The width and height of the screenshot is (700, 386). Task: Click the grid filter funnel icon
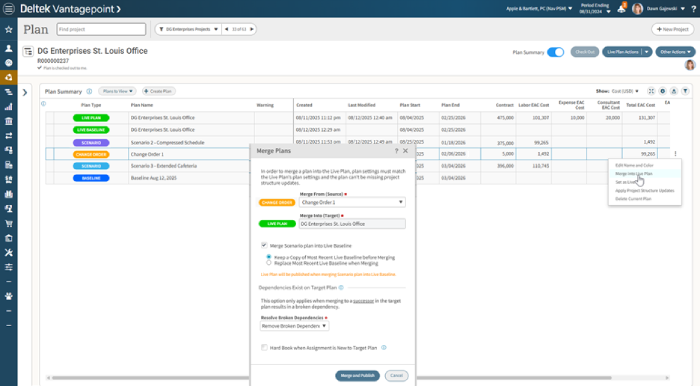pos(685,91)
